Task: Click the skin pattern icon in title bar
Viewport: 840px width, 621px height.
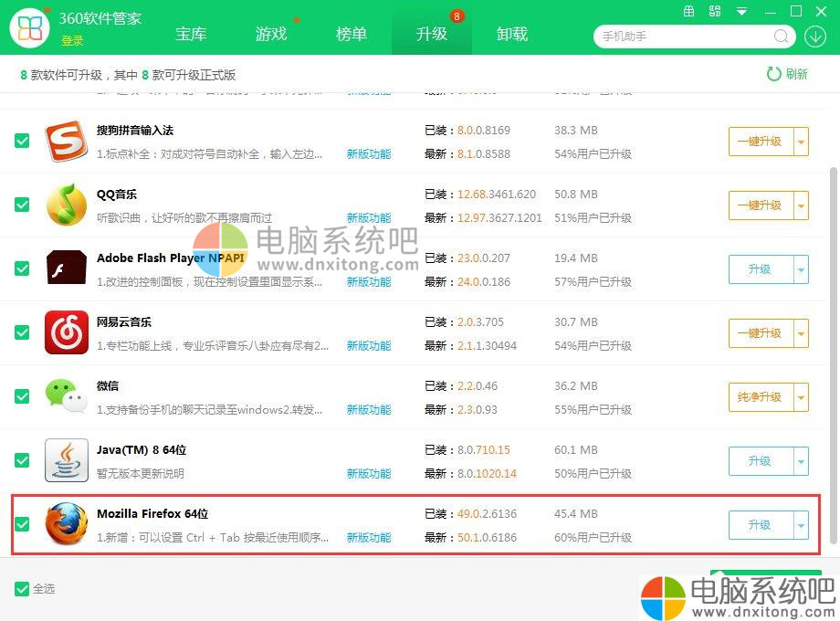Action: pyautogui.click(x=715, y=11)
